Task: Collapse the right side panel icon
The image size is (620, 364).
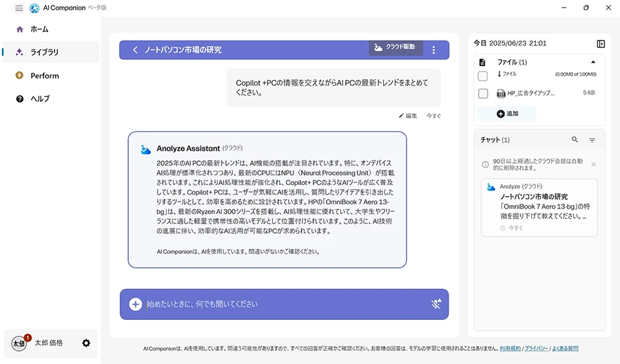Action: (x=601, y=44)
